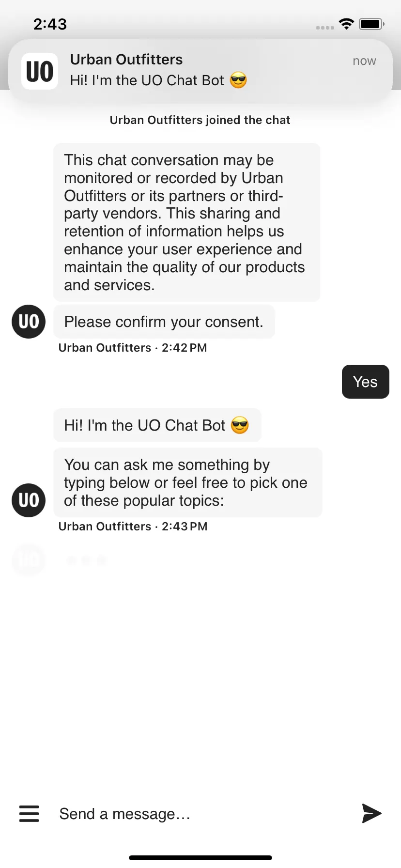
Task: Open the hamburger menu beside message field
Action: tap(29, 814)
